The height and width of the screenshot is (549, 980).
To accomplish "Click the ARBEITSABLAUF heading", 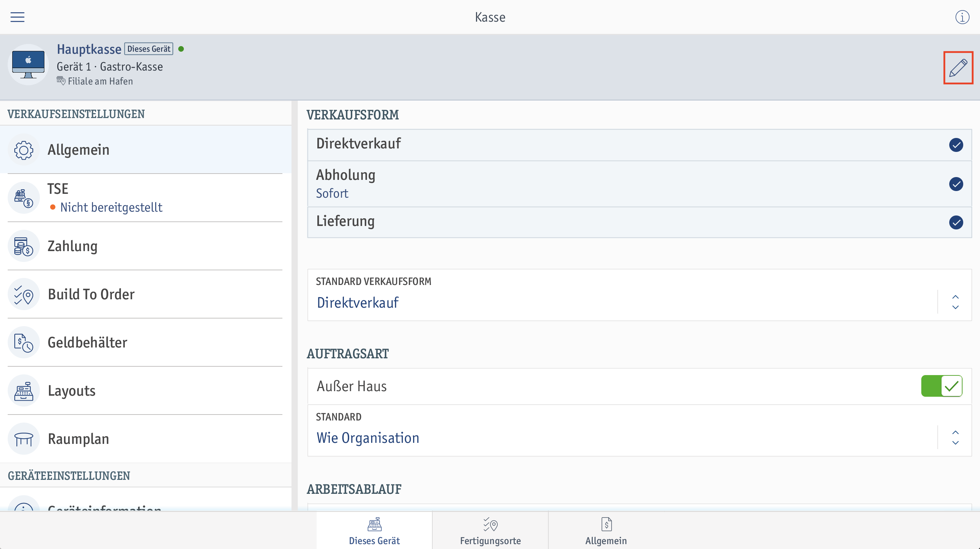I will 354,489.
